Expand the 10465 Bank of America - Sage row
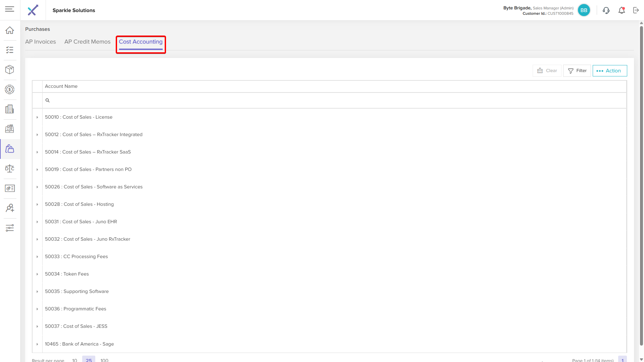The image size is (644, 362). [x=37, y=344]
